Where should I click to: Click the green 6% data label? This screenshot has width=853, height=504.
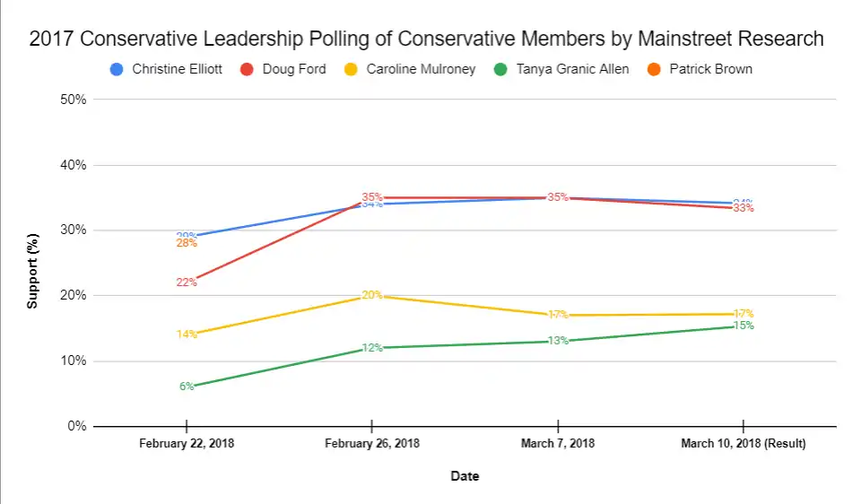pos(187,387)
